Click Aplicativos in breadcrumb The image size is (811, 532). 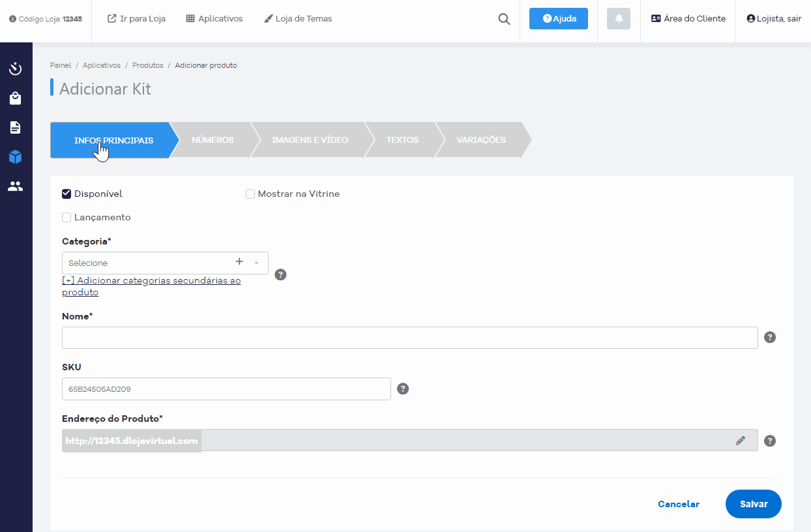102,65
